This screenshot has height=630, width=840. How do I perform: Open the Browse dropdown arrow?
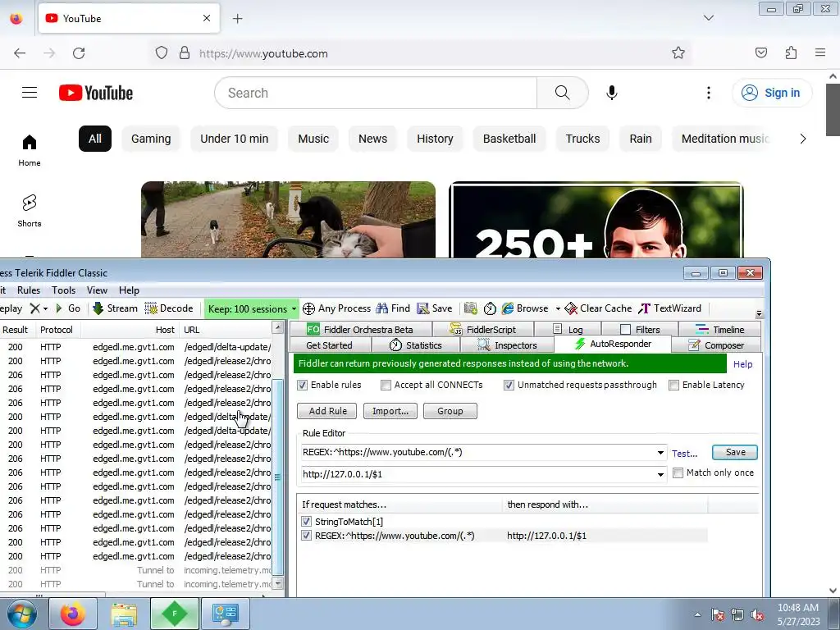click(x=558, y=309)
